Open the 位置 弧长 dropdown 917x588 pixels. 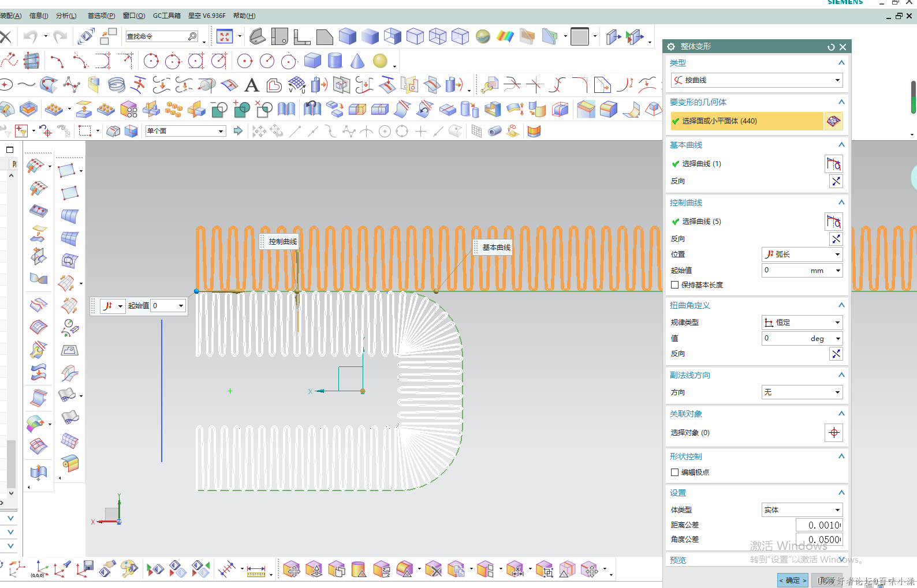click(x=802, y=254)
